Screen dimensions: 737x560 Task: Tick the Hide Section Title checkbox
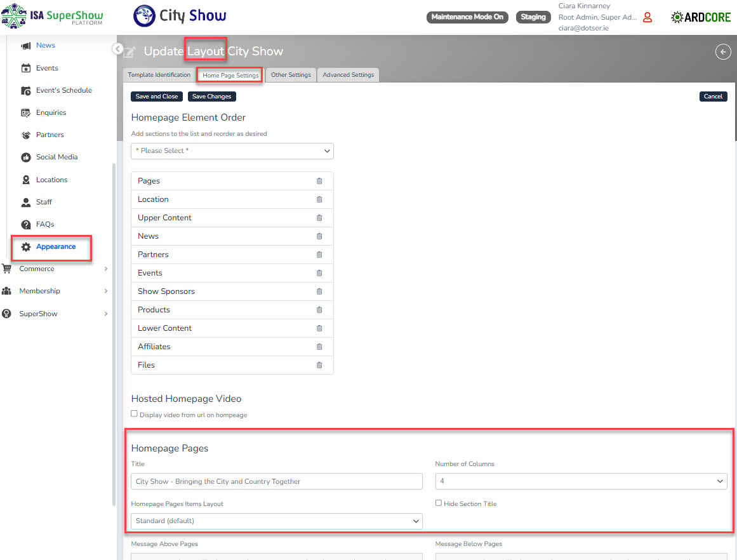439,503
